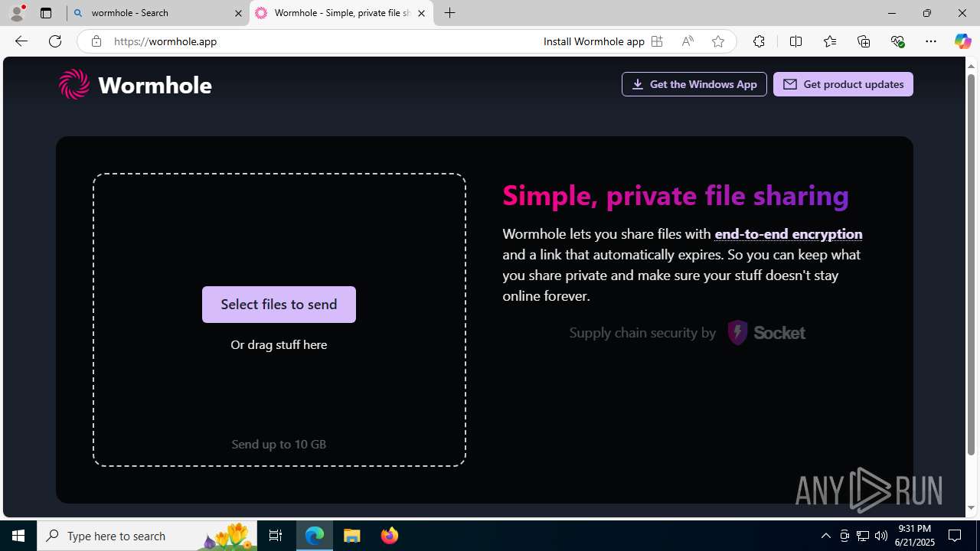
Task: Open Settings and more menu
Action: click(931, 41)
